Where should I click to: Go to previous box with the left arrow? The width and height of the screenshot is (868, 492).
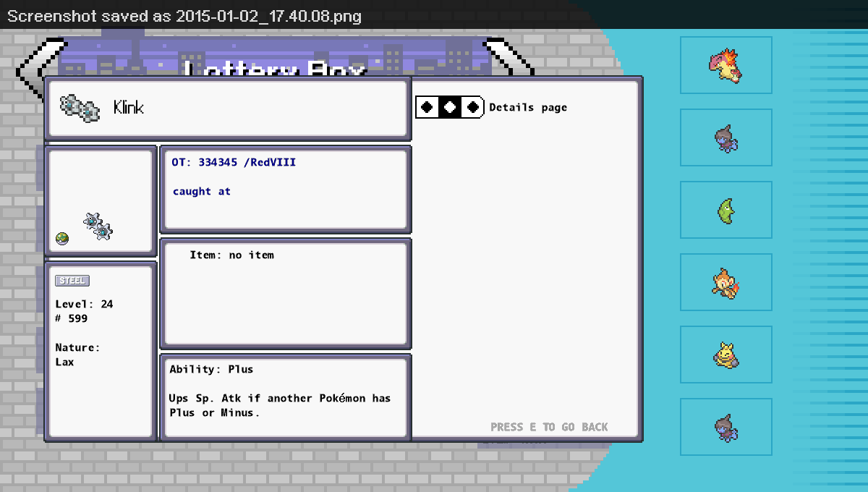point(33,65)
